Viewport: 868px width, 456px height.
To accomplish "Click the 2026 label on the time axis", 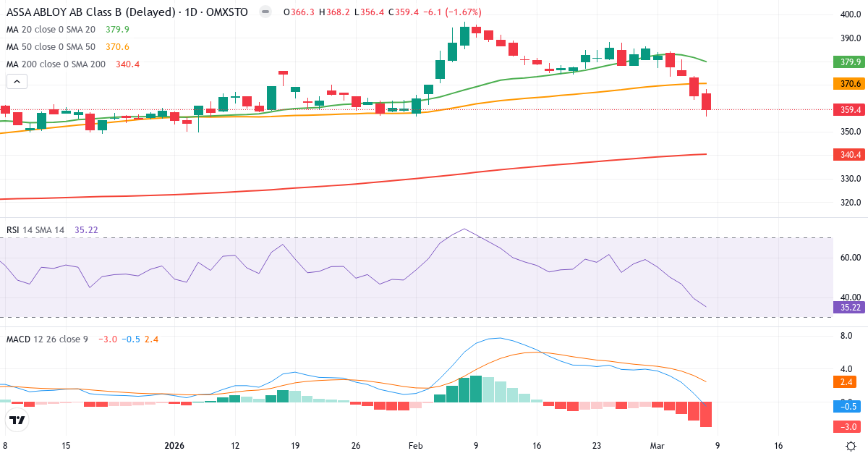I will click(x=174, y=447).
